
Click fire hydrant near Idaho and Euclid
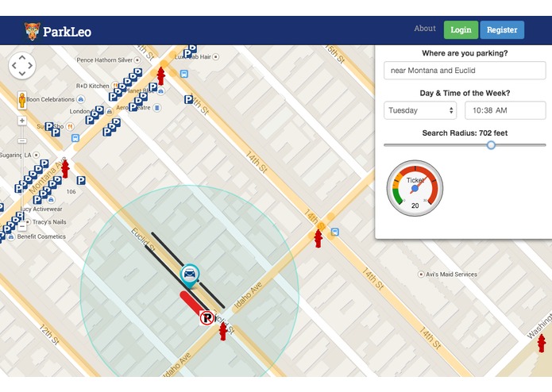tap(223, 331)
